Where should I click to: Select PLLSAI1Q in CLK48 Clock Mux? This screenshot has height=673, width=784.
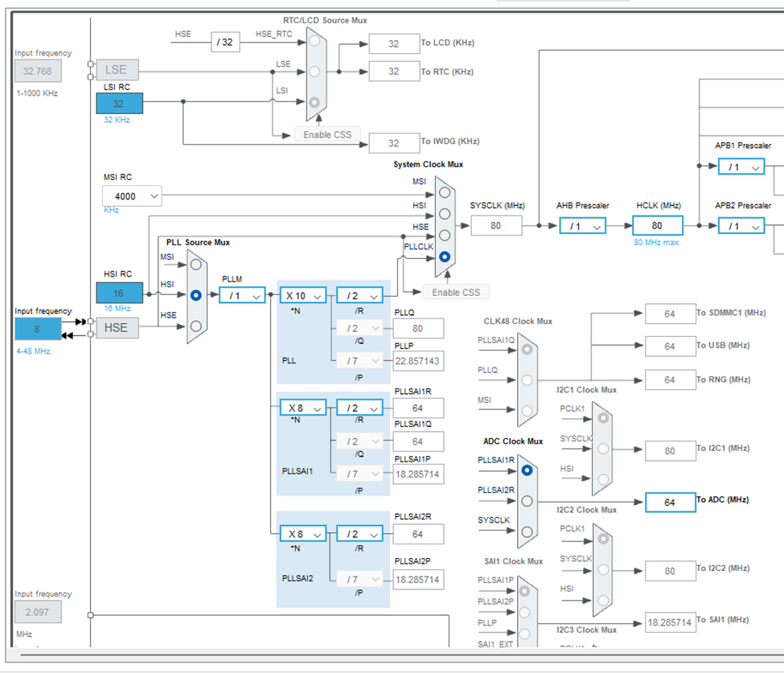tap(527, 350)
